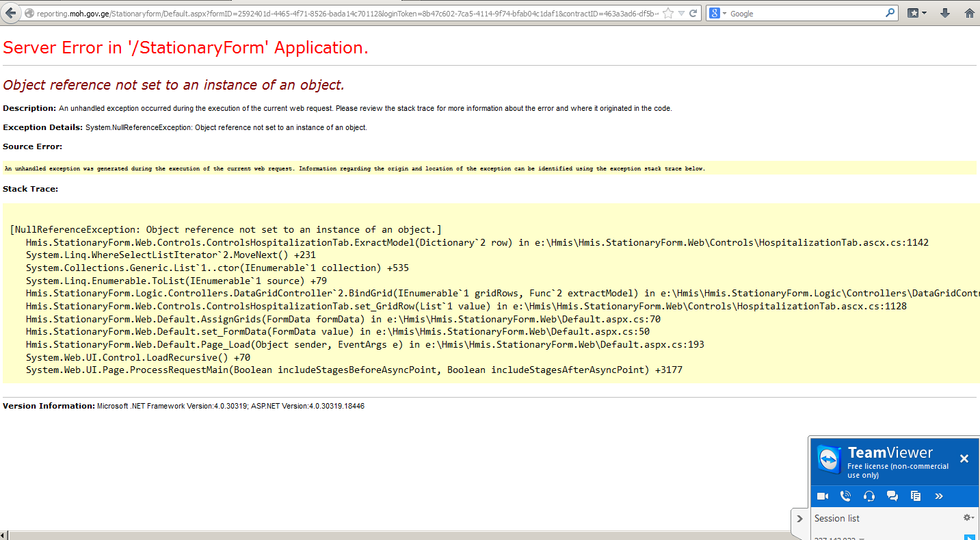
Task: Open the TeamViewer chat bubbles icon
Action: pyautogui.click(x=892, y=496)
